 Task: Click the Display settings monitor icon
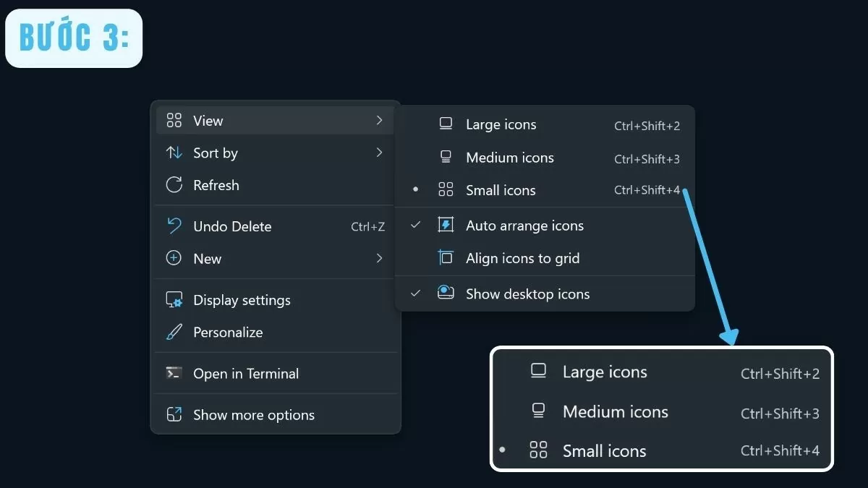[174, 300]
